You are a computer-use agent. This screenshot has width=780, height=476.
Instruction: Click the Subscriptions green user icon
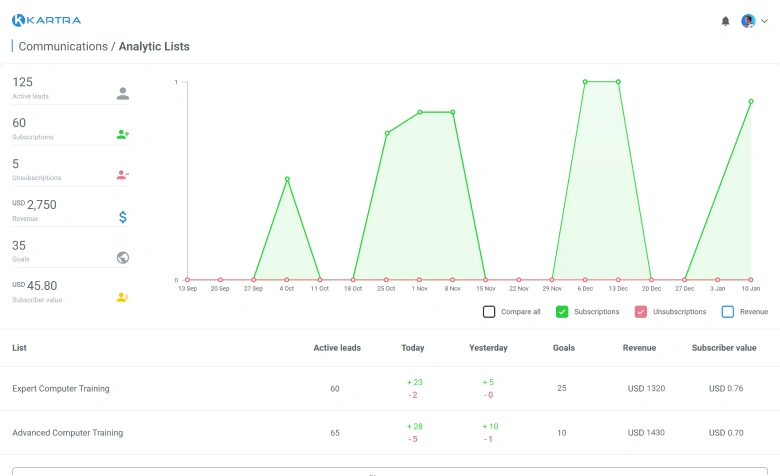(122, 134)
